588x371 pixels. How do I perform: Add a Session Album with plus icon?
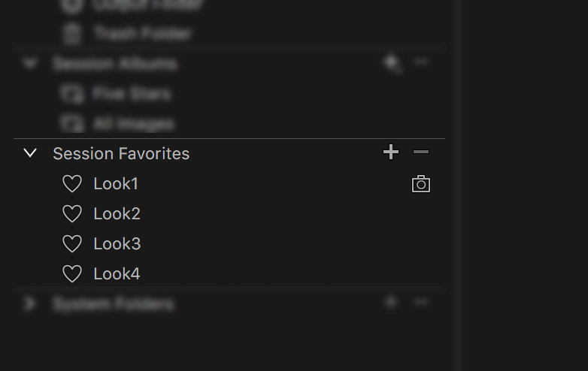[393, 64]
